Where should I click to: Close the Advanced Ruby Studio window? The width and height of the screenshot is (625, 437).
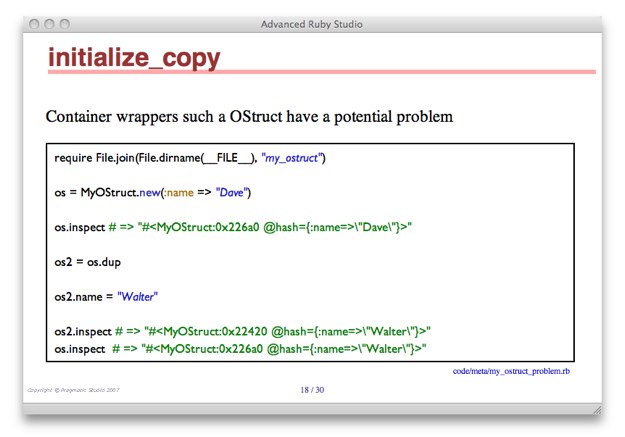point(34,23)
